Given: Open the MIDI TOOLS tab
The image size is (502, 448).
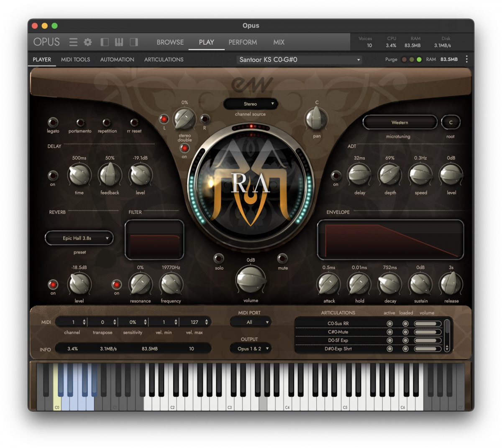Looking at the screenshot, I should point(75,59).
